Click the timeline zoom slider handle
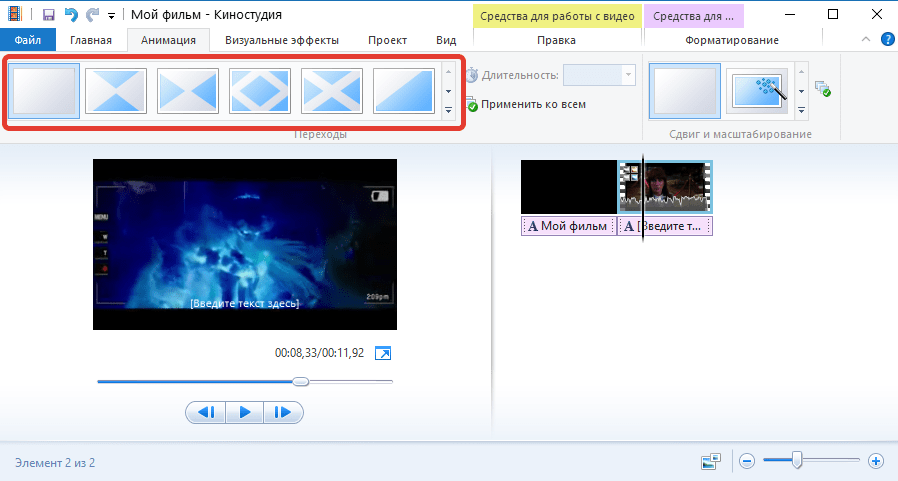898x481 pixels. pos(797,460)
